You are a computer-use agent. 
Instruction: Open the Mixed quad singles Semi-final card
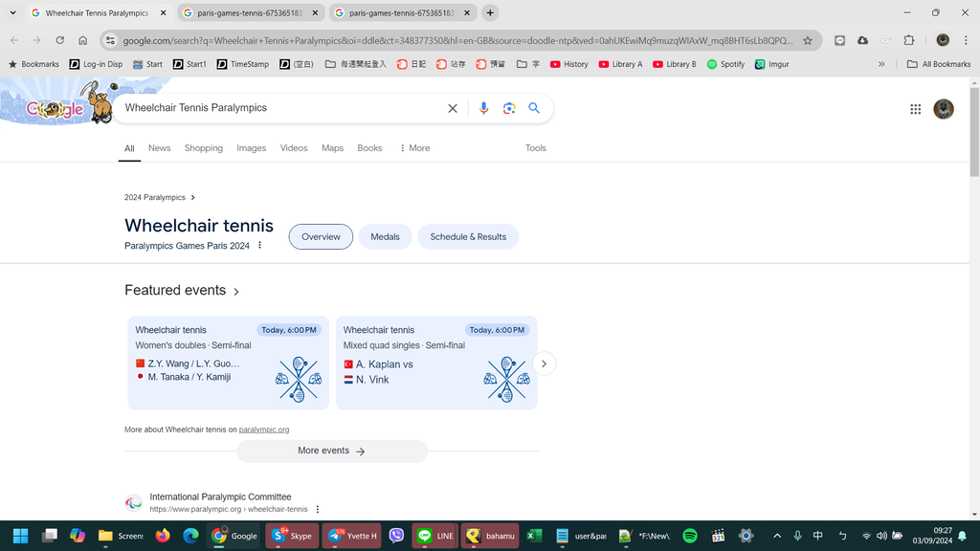coord(436,363)
